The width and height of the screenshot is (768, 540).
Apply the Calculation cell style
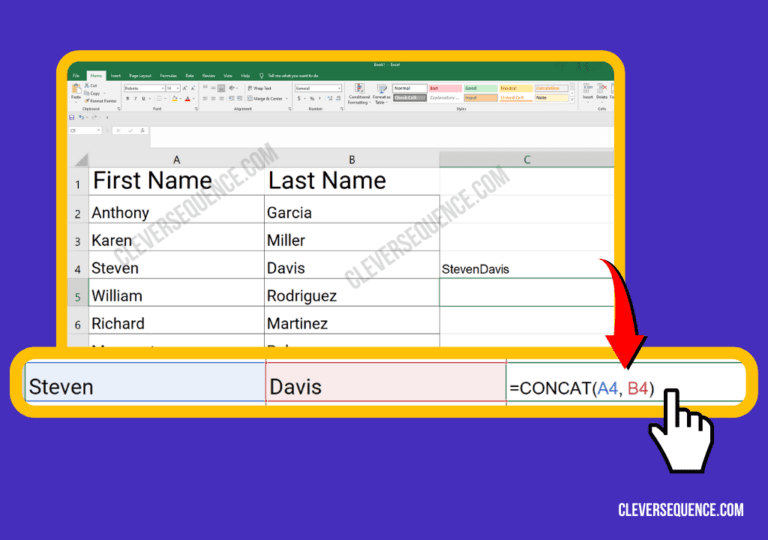(552, 88)
